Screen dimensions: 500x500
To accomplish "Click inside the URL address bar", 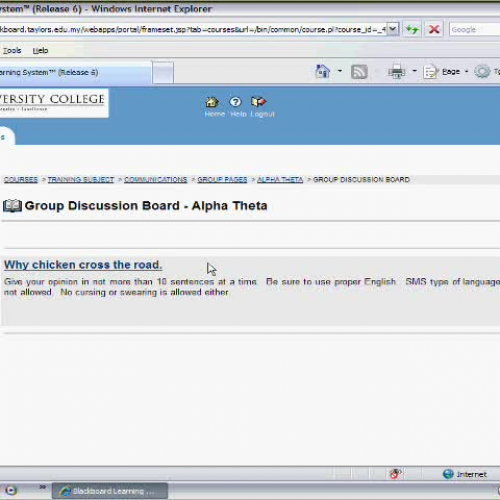I will (193, 30).
